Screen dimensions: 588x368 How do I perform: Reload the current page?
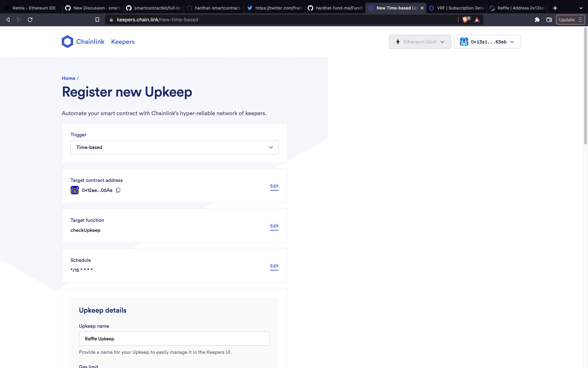click(30, 20)
